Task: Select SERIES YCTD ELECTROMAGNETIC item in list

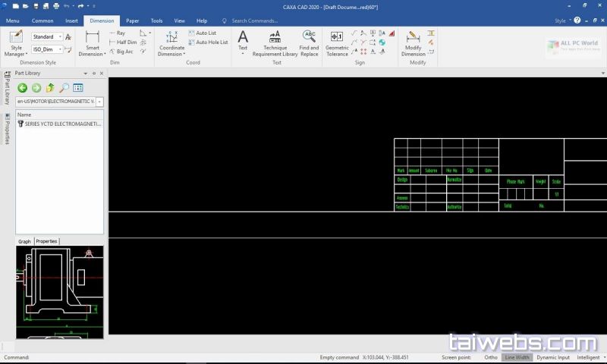Action: tap(62, 124)
